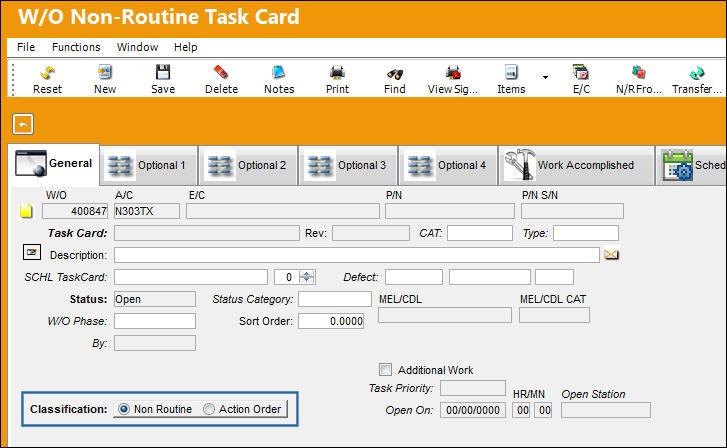This screenshot has height=448, width=727.
Task: Click the Transfer toolbar icon
Action: click(696, 73)
